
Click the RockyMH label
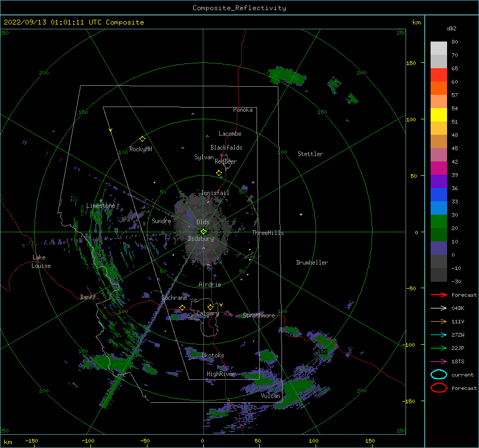coord(141,149)
